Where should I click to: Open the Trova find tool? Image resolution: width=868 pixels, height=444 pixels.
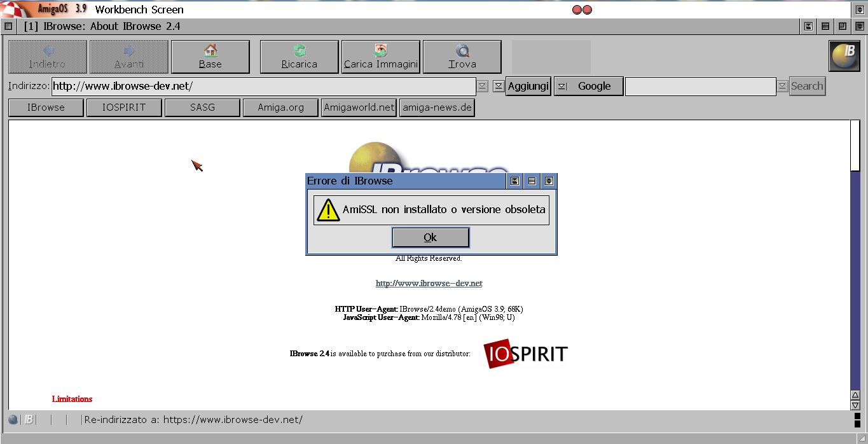coord(462,57)
